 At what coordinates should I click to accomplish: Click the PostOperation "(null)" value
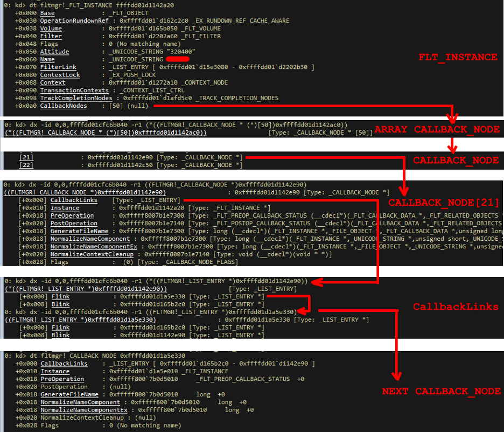pos(120,387)
